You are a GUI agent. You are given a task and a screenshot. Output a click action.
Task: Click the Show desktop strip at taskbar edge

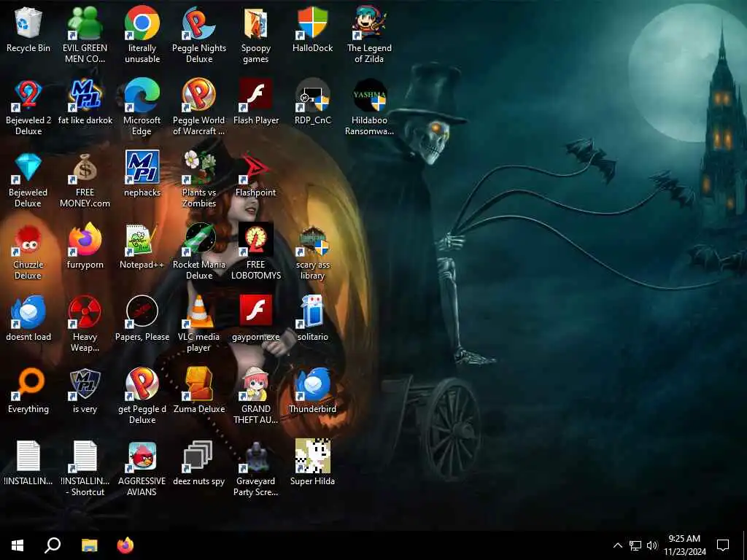pos(745,545)
